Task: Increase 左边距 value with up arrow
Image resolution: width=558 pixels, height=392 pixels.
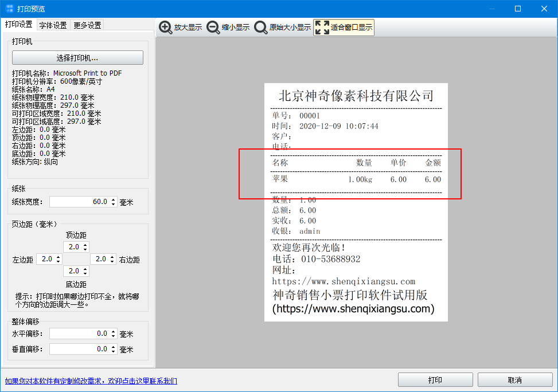Action: [x=58, y=257]
